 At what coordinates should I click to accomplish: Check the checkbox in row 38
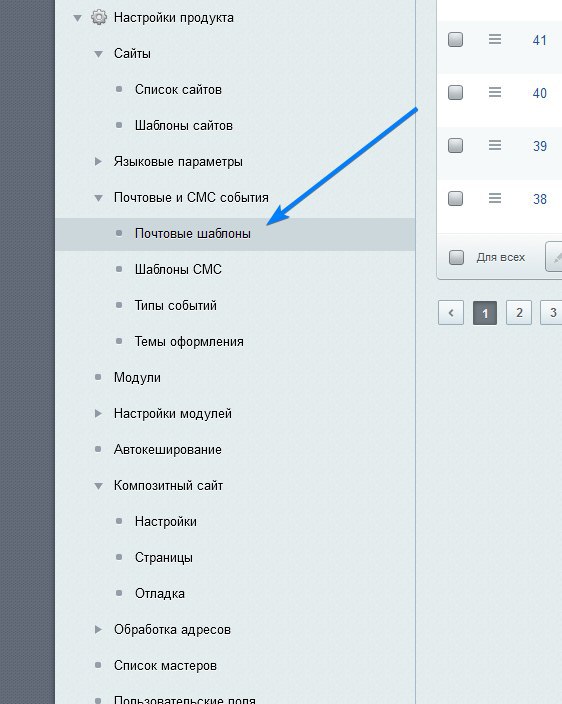pos(455,198)
